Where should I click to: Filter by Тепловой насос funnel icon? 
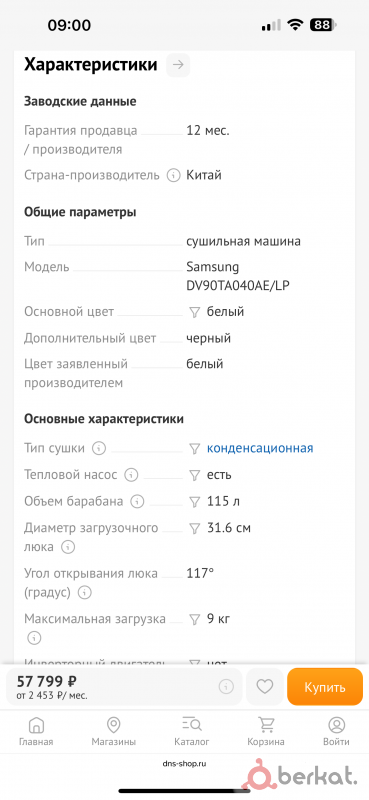click(x=194, y=476)
